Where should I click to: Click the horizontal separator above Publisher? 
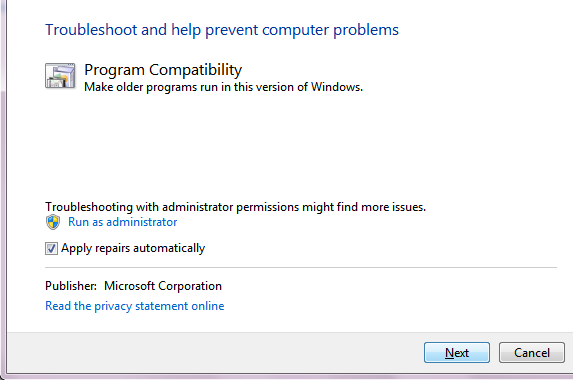(301, 267)
